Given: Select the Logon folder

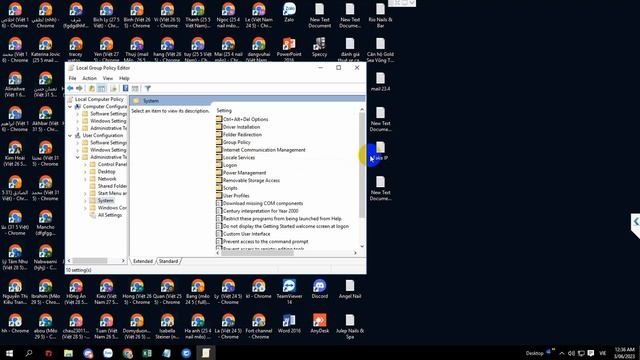Looking at the screenshot, I should [x=227, y=165].
